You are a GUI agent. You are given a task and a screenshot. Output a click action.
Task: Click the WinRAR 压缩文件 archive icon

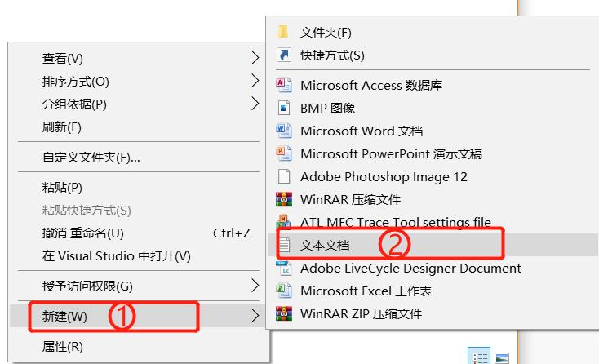(284, 199)
